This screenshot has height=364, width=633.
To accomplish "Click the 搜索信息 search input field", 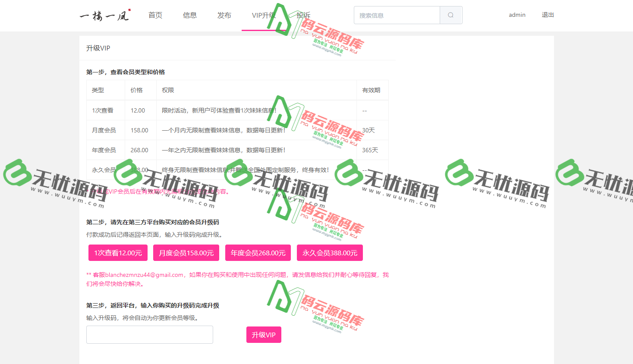I will [396, 15].
